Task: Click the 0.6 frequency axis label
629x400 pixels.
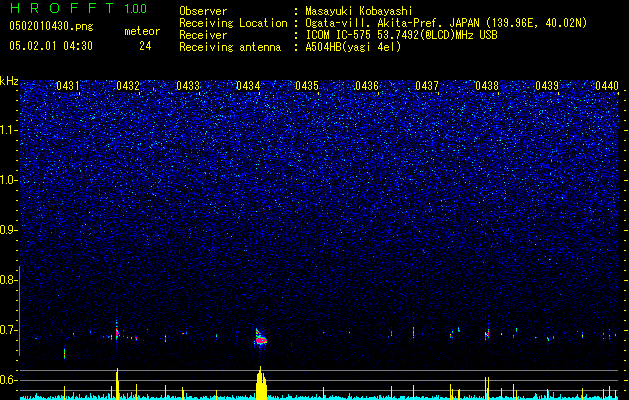Action: (x=8, y=380)
